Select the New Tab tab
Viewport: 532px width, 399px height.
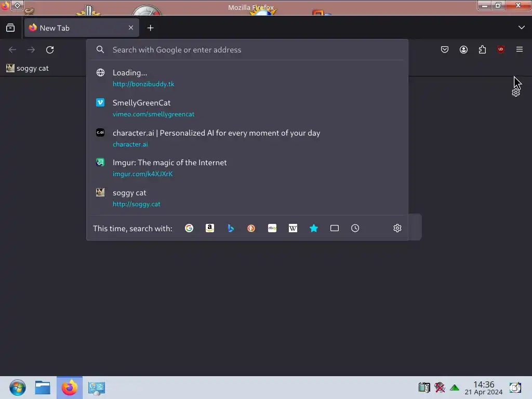[x=82, y=28]
